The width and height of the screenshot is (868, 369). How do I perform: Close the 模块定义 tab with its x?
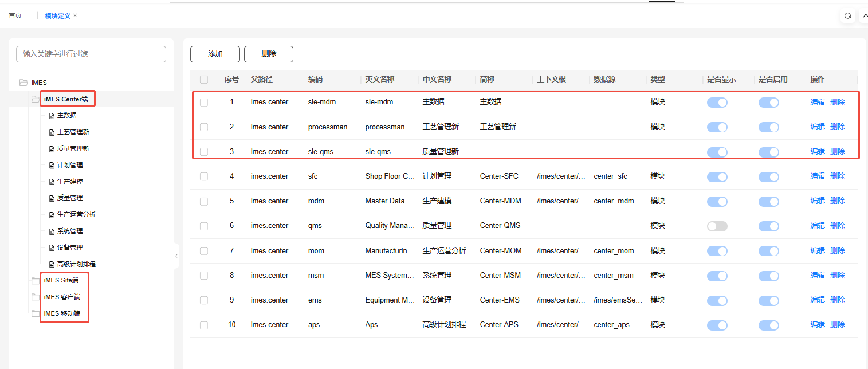[x=75, y=15]
